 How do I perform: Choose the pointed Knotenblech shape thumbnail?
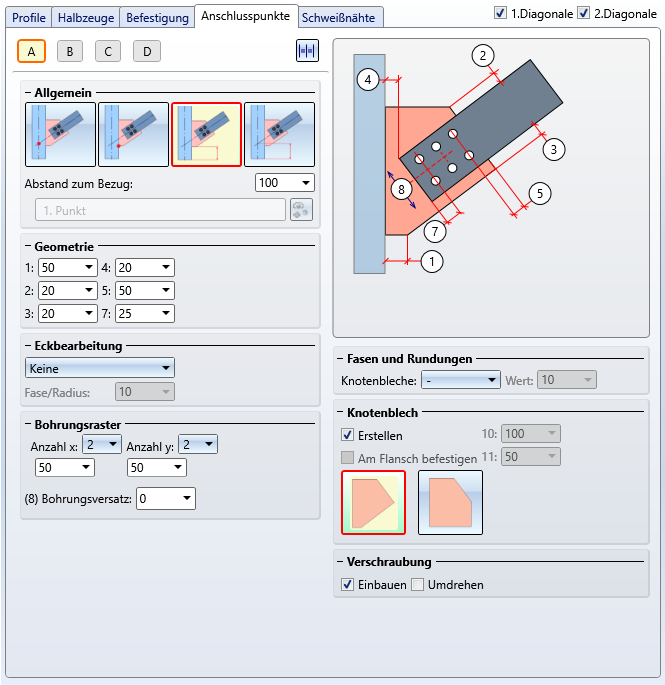click(374, 502)
